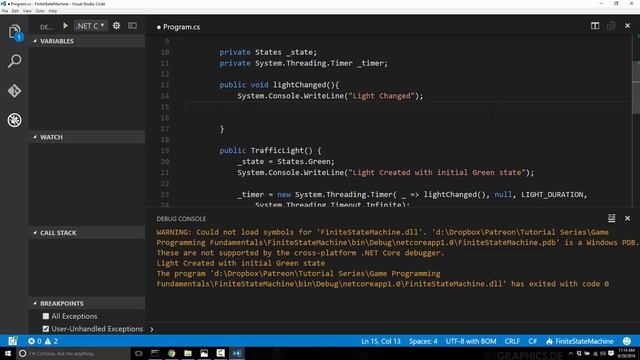Open the debug console icon in debug toolbar

pos(132,26)
